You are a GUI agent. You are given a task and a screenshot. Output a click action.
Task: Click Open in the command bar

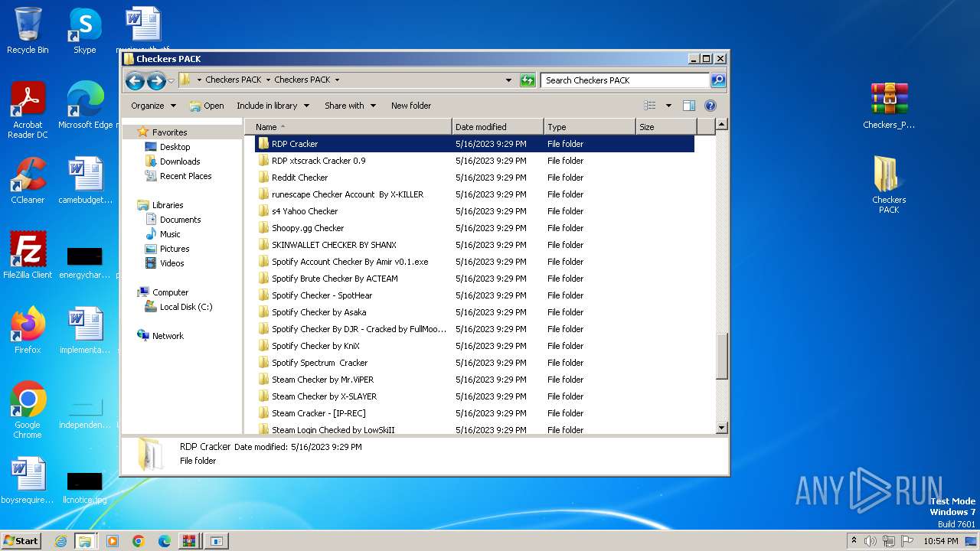coord(207,106)
